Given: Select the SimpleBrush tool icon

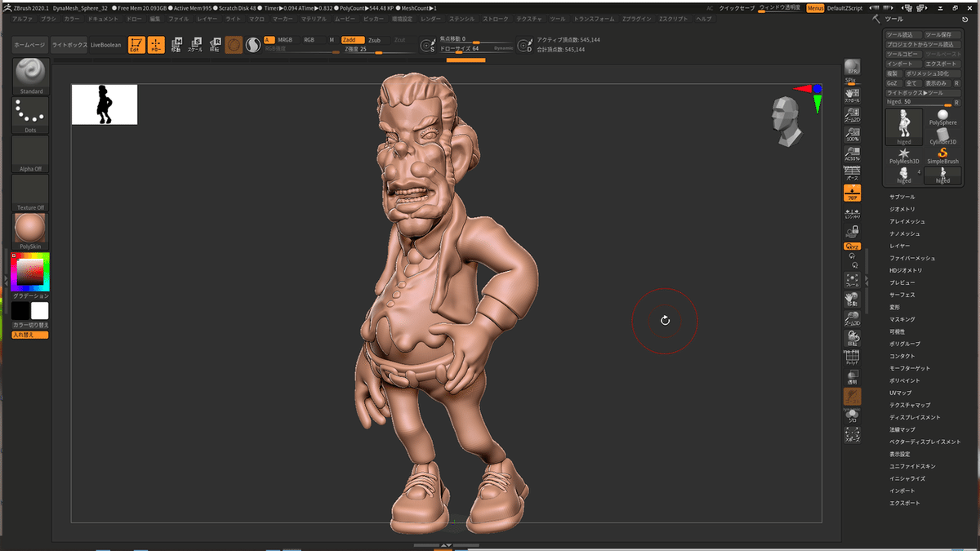Looking at the screenshot, I should point(942,154).
